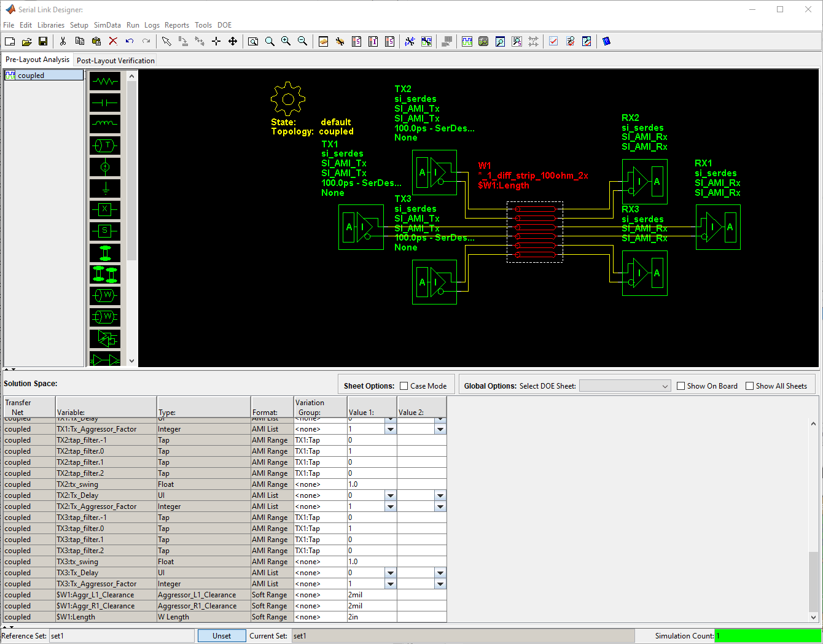Expand Value 1 dropdown for TX2:Tx_Delay
823x644 pixels.
(390, 495)
